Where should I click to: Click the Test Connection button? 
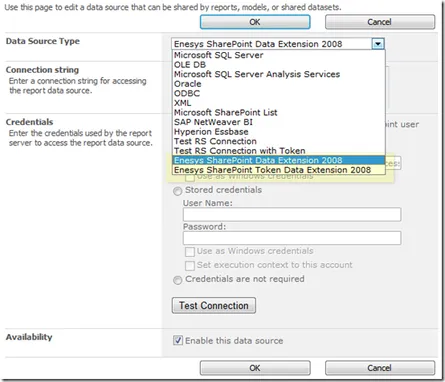(x=214, y=305)
